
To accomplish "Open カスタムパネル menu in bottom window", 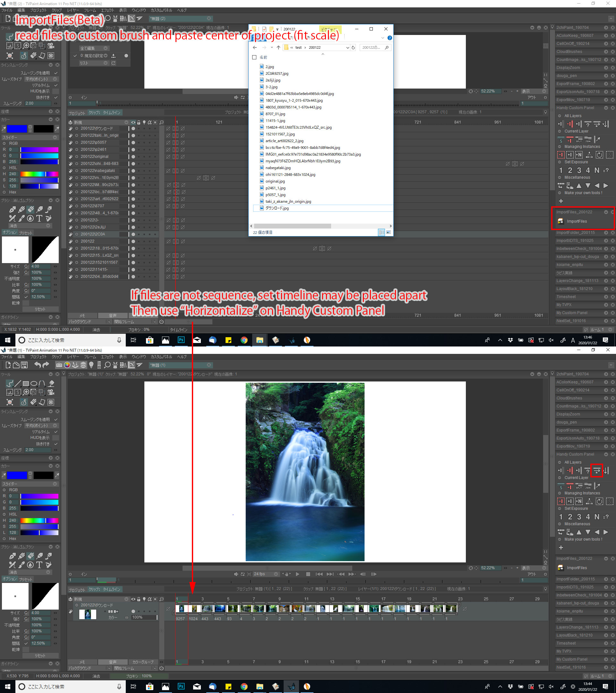I will click(161, 357).
